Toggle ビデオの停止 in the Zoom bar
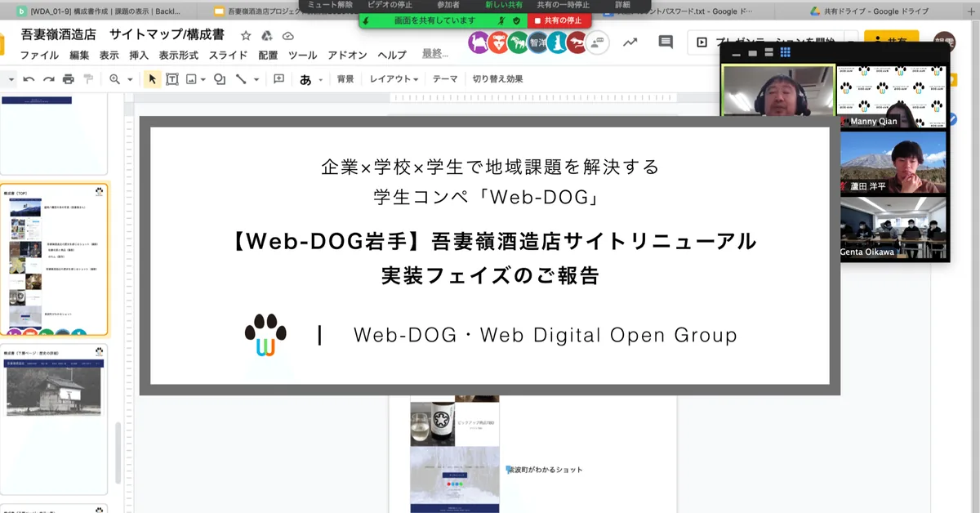This screenshot has width=980, height=513. pos(390,5)
